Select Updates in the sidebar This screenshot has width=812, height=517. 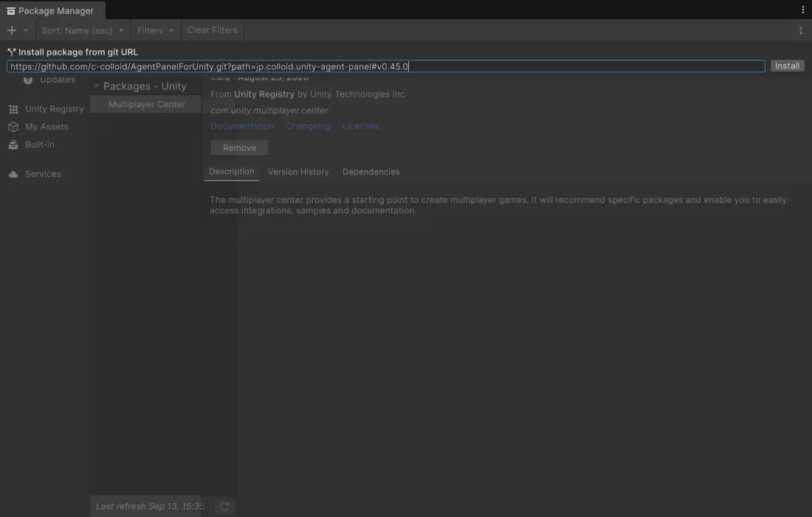[x=58, y=80]
